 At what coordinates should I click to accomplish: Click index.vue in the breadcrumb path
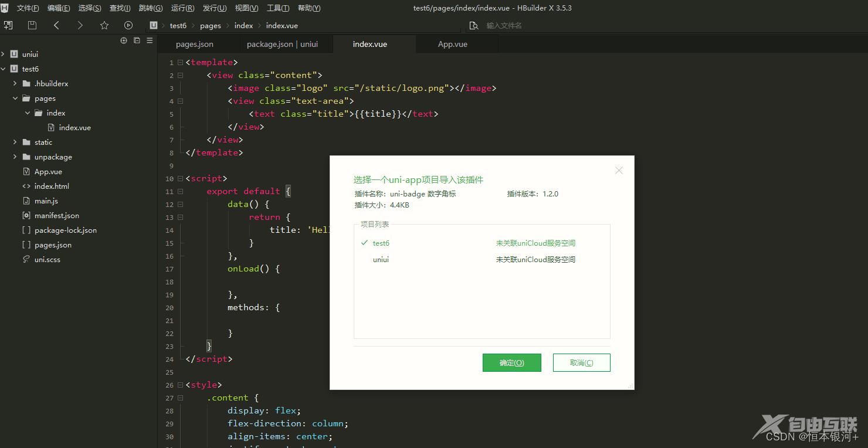(282, 25)
